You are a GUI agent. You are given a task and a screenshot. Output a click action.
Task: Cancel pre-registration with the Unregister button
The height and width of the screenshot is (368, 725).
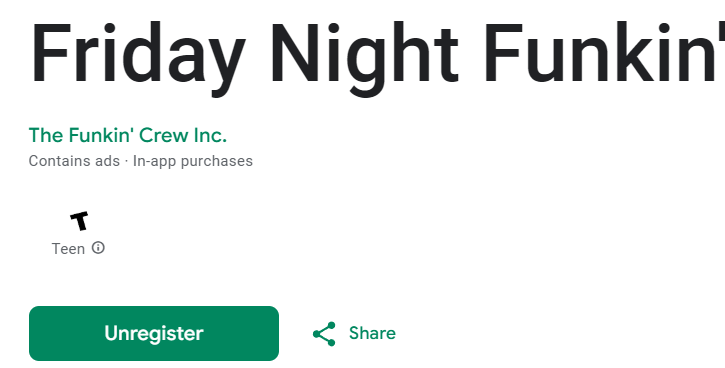[x=154, y=333]
